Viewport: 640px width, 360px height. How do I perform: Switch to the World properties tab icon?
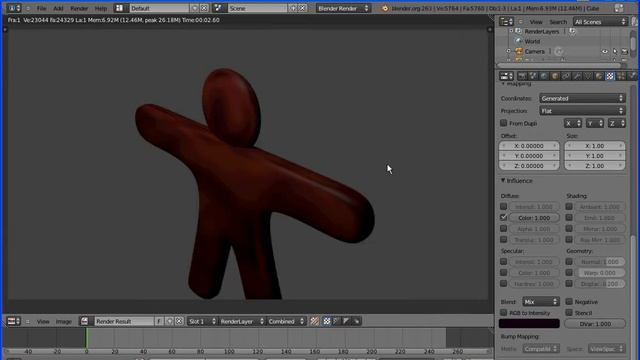click(544, 76)
